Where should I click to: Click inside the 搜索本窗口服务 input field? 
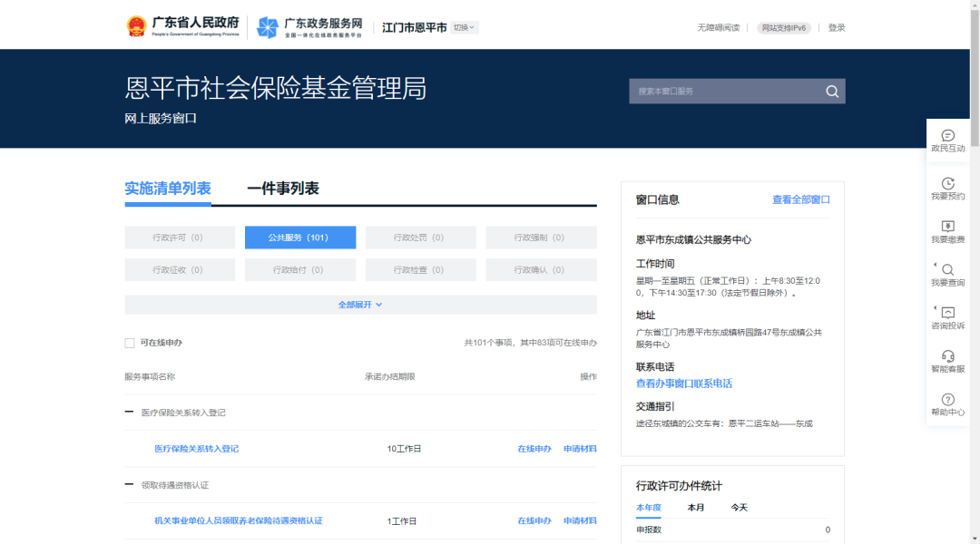717,91
